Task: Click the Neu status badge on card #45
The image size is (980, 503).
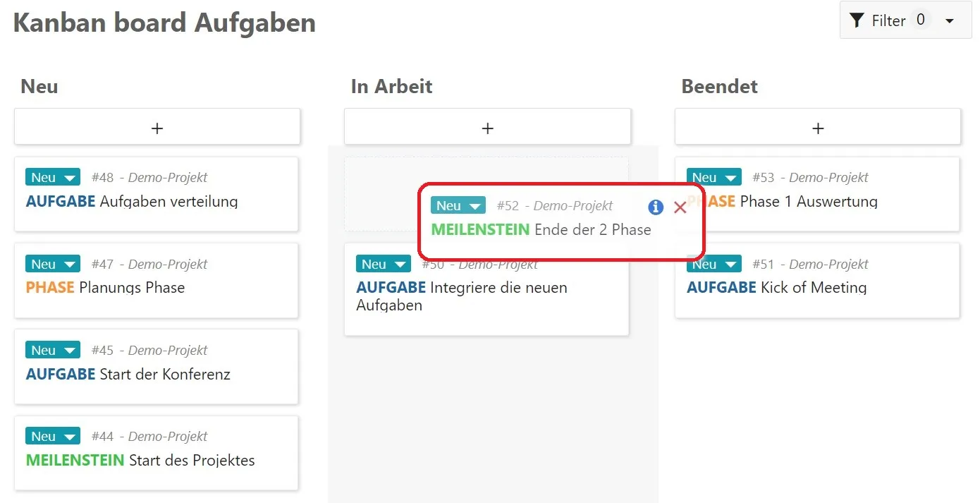Action: pyautogui.click(x=52, y=350)
